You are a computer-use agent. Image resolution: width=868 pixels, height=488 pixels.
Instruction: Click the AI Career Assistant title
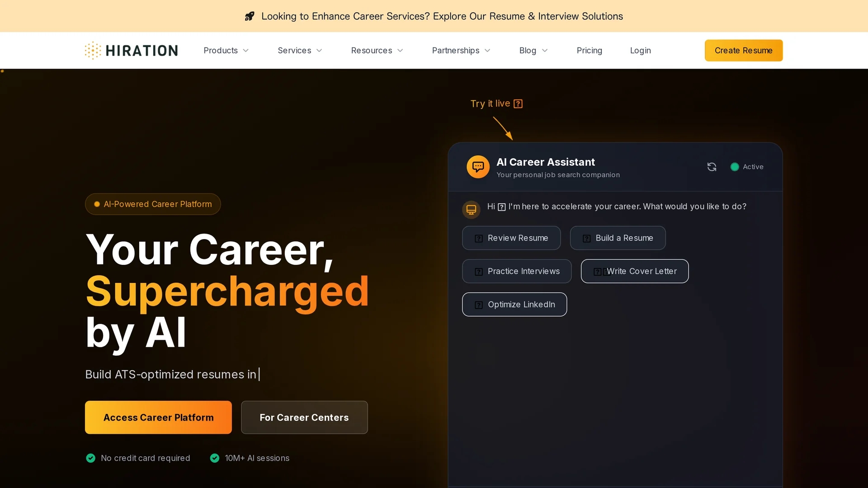tap(546, 162)
